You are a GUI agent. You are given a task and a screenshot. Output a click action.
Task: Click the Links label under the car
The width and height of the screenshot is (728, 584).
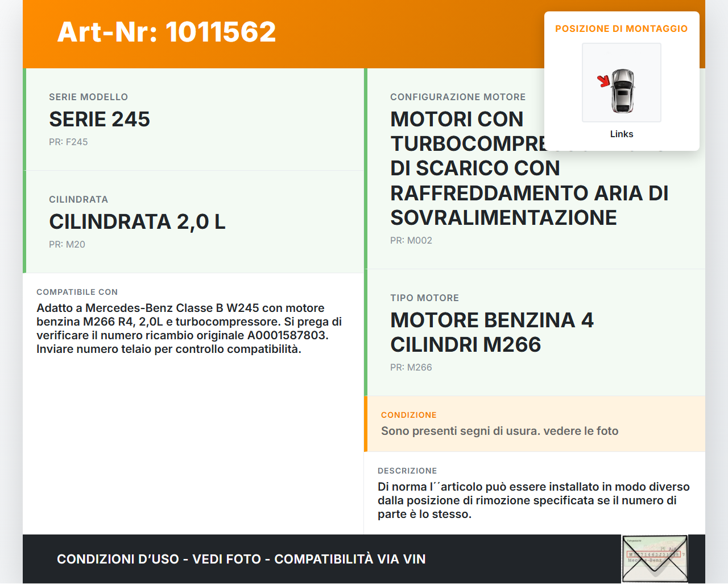[622, 134]
